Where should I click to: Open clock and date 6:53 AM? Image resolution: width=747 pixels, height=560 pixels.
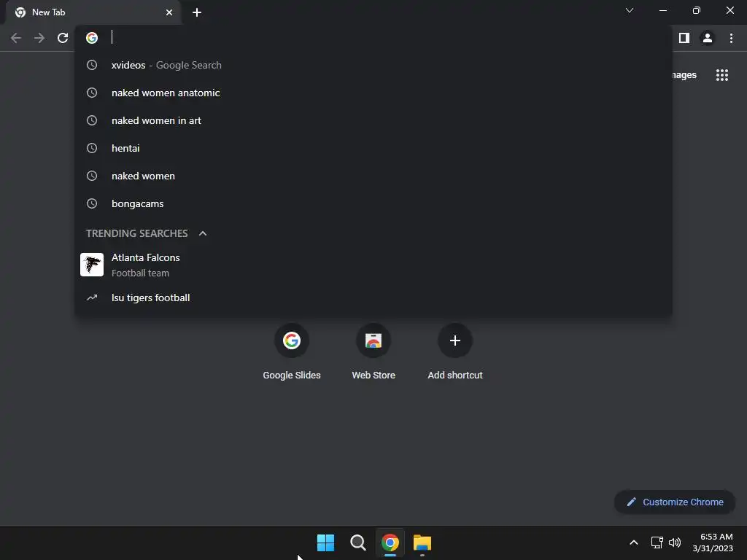[x=713, y=542]
